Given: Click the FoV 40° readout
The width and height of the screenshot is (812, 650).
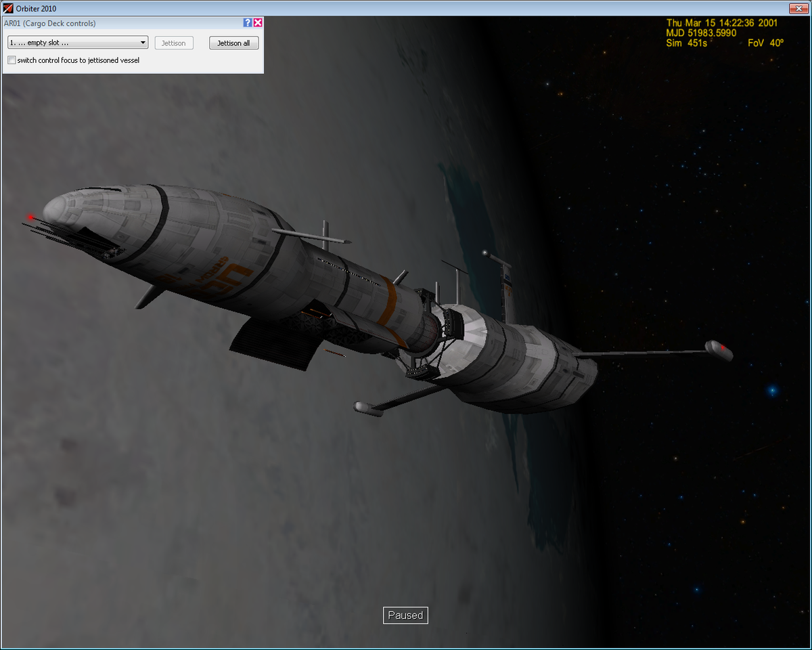Looking at the screenshot, I should pos(765,43).
